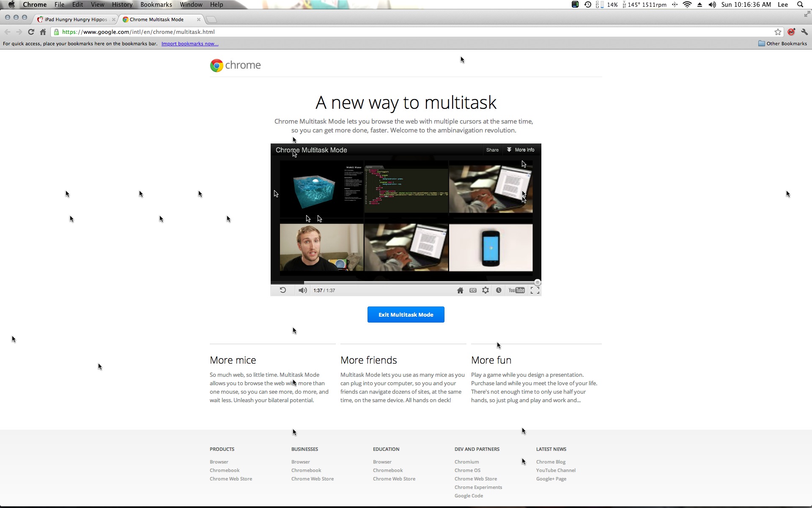Click the Exit Multitask Mode button

(x=406, y=315)
